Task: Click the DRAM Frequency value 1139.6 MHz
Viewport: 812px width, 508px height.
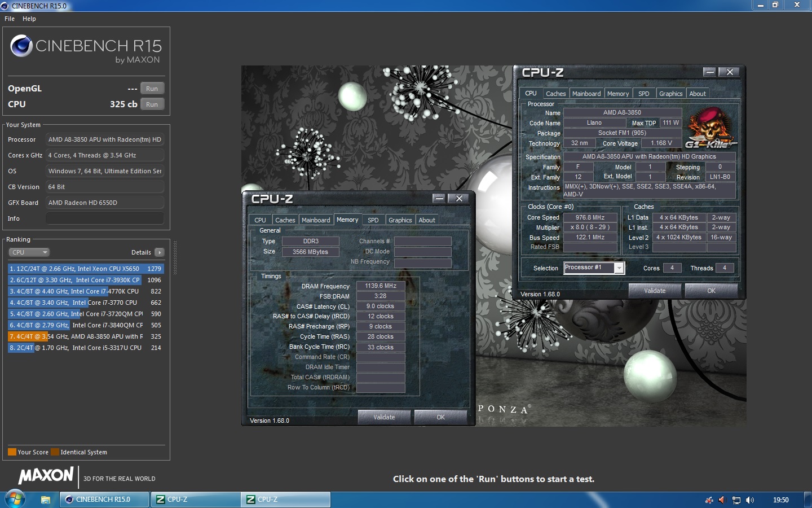Action: coord(381,286)
